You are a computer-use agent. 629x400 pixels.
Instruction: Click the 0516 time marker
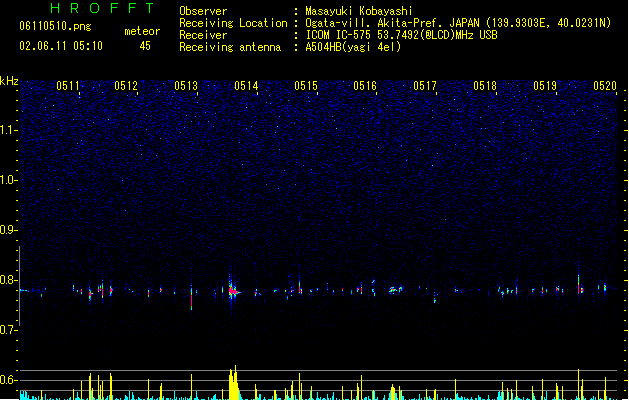pos(365,86)
